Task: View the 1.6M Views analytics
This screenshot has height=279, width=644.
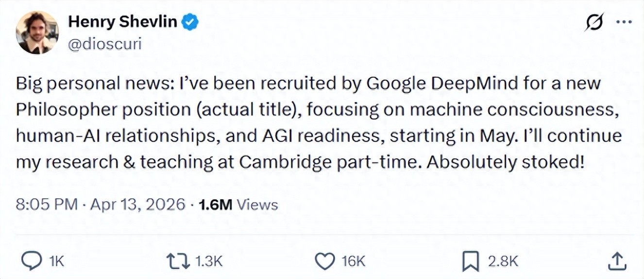Action: click(238, 205)
